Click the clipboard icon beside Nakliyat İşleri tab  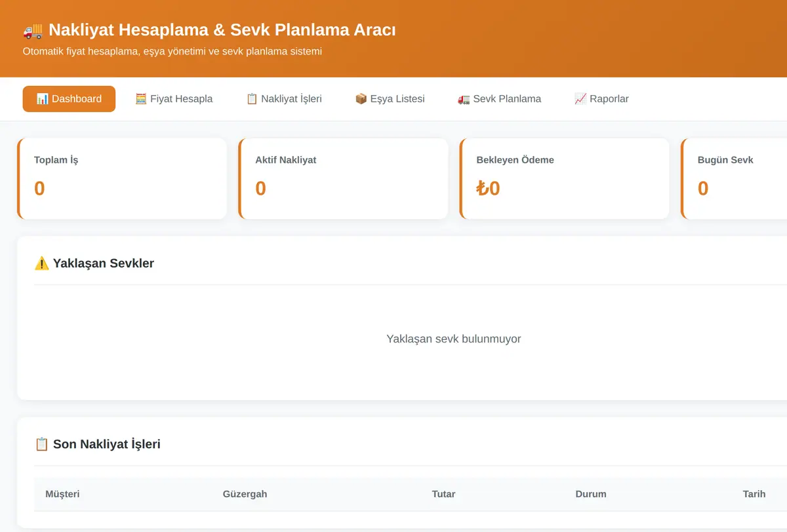252,99
